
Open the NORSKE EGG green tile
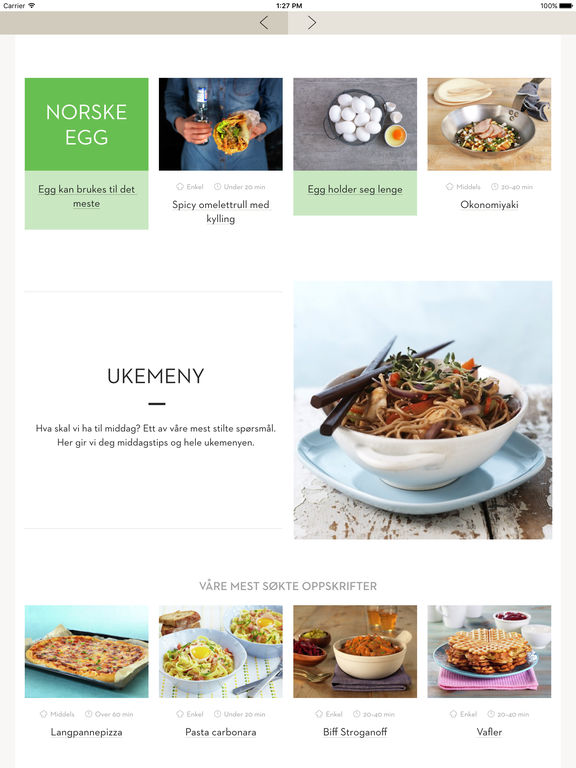[x=87, y=124]
